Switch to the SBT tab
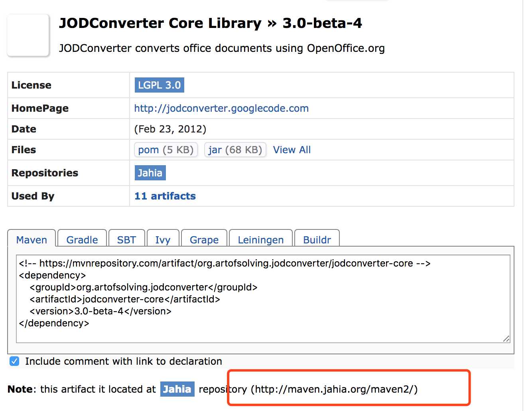532x411 pixels. pyautogui.click(x=126, y=239)
